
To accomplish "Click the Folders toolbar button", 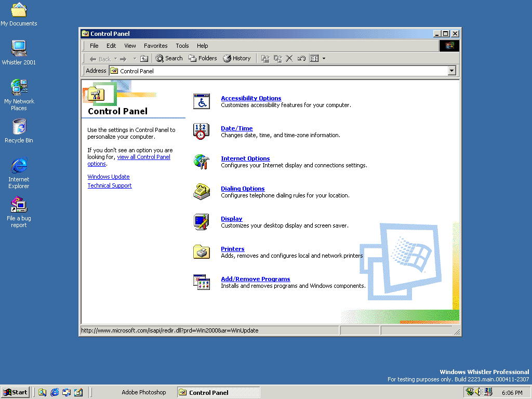I will (203, 58).
